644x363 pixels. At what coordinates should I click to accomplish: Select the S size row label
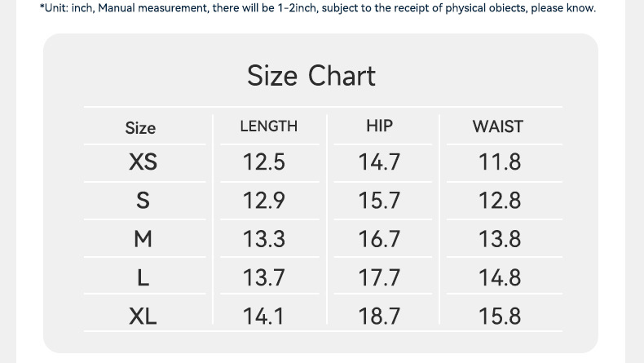(143, 201)
